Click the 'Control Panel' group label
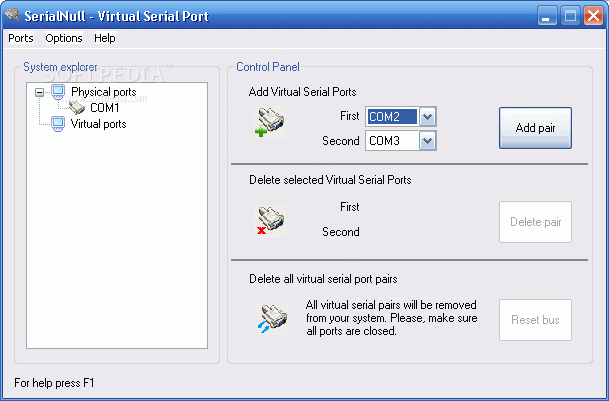The width and height of the screenshot is (609, 401). point(268,67)
